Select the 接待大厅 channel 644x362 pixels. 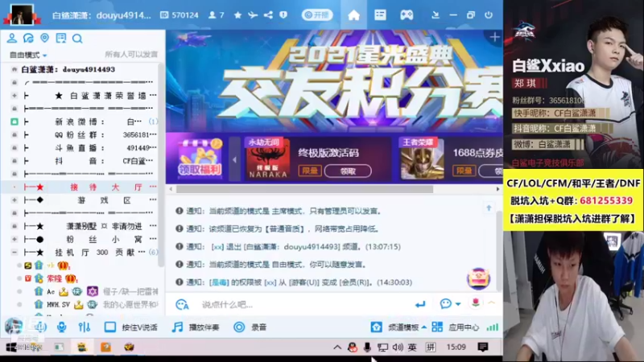point(83,187)
